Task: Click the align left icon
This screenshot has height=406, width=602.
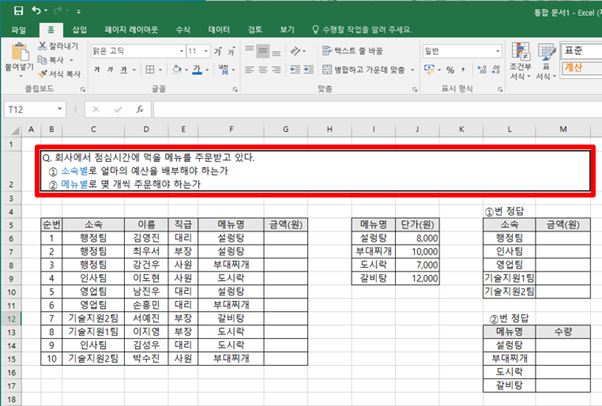Action: click(250, 70)
